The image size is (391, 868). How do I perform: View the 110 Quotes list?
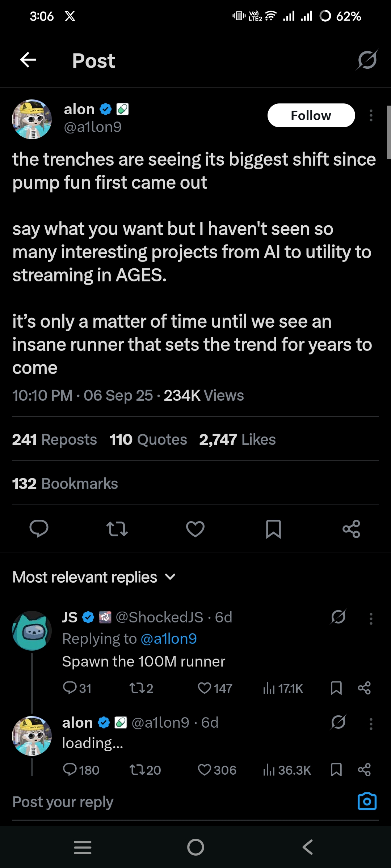click(148, 440)
